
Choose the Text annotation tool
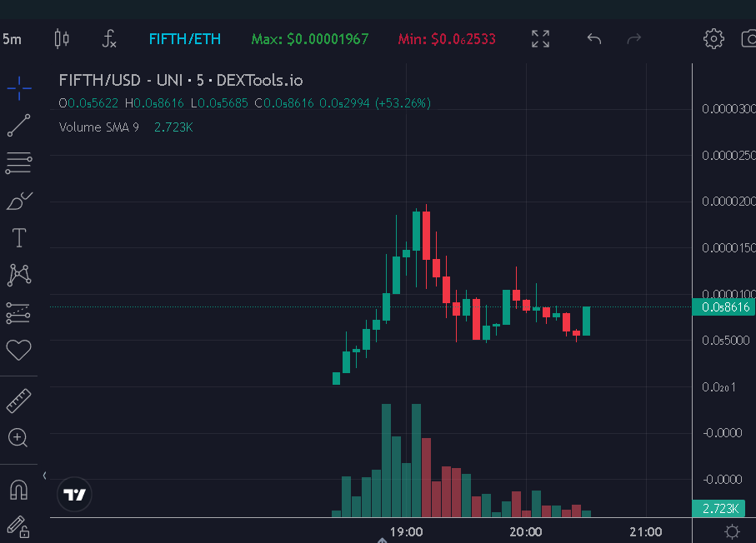[18, 237]
